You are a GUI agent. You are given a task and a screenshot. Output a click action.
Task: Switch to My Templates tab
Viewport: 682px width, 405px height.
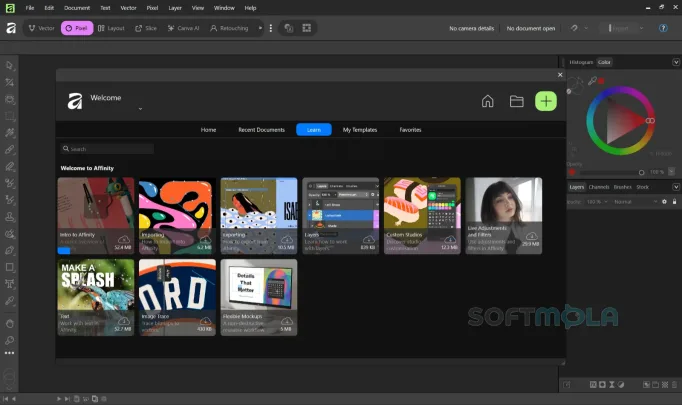point(360,130)
